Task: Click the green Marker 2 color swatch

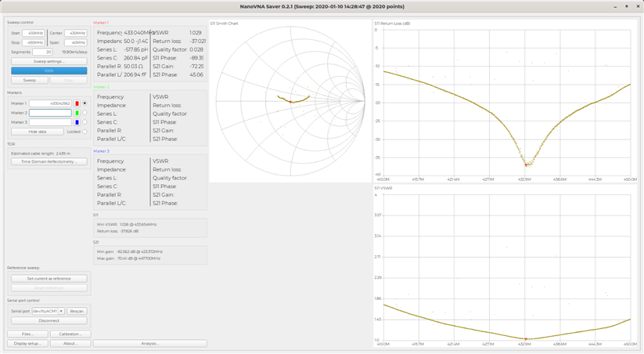Action: click(77, 113)
